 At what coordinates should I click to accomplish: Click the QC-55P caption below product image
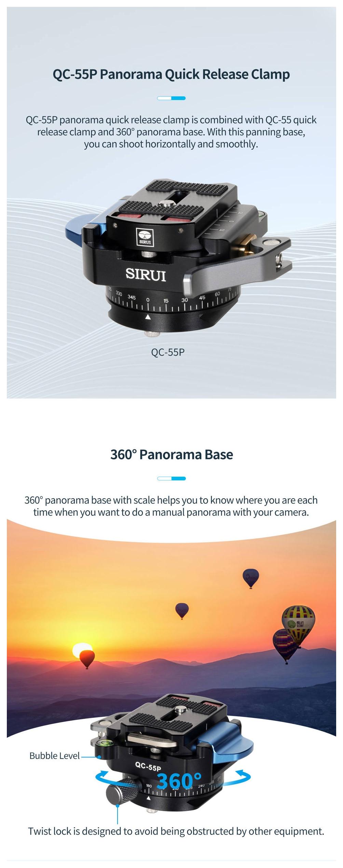coord(167,352)
